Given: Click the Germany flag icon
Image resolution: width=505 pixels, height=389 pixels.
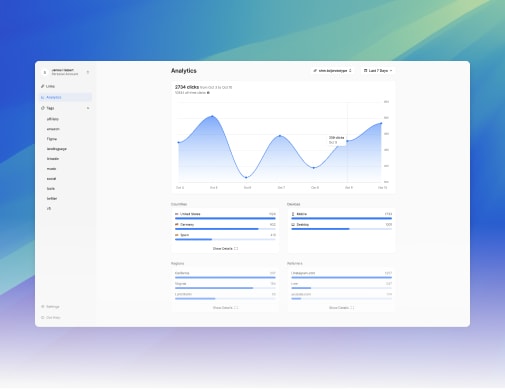Looking at the screenshot, I should pyautogui.click(x=177, y=225).
